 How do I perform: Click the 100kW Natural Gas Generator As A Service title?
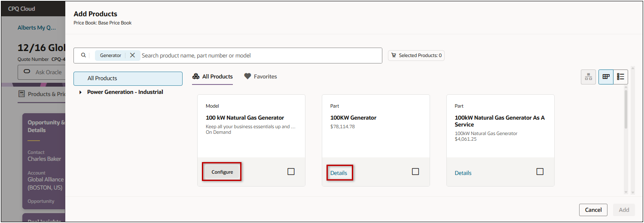pos(500,121)
